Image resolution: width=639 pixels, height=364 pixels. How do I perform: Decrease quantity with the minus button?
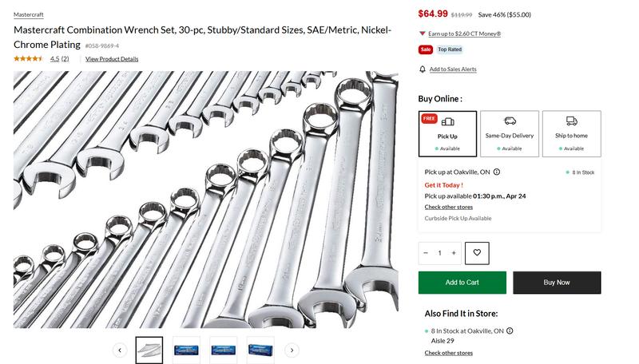426,253
